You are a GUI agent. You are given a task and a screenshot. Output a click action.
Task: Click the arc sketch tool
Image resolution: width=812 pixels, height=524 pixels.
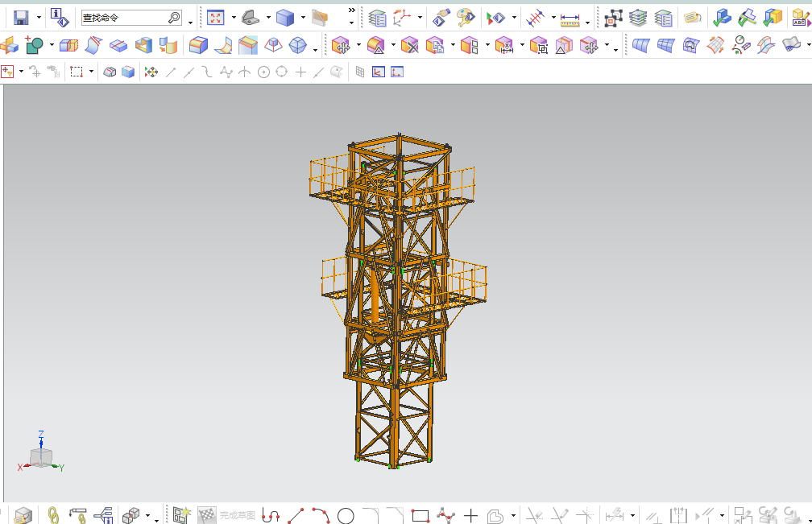(321, 515)
